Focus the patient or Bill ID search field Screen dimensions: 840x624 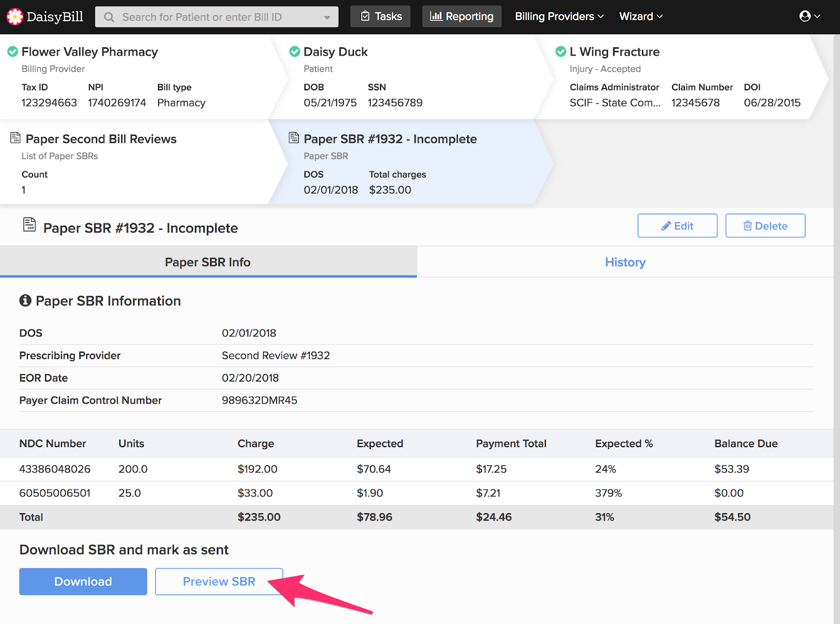click(216, 17)
